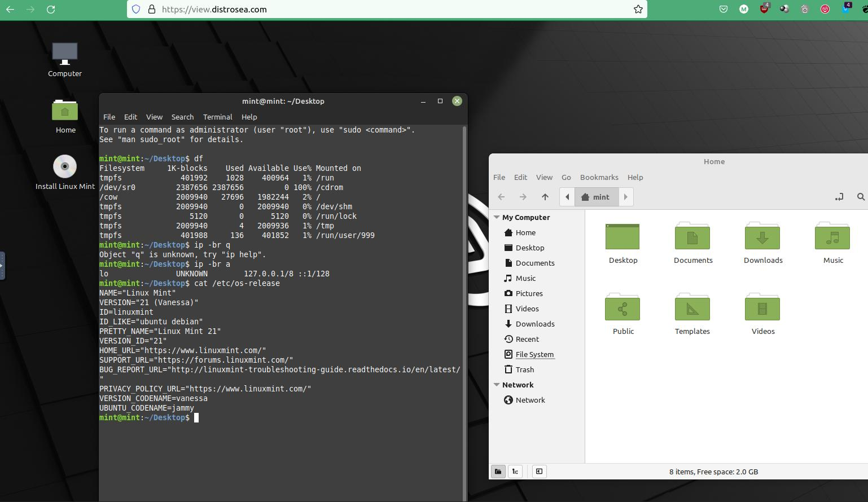Viewport: 868px width, 502px height.
Task: Open the Terminal menu in terminal window
Action: click(217, 117)
